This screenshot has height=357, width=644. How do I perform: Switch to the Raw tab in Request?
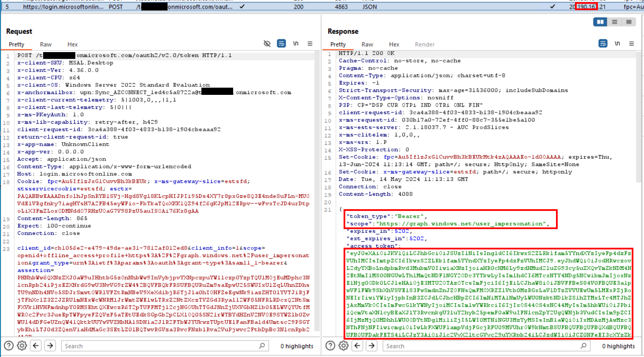[46, 44]
